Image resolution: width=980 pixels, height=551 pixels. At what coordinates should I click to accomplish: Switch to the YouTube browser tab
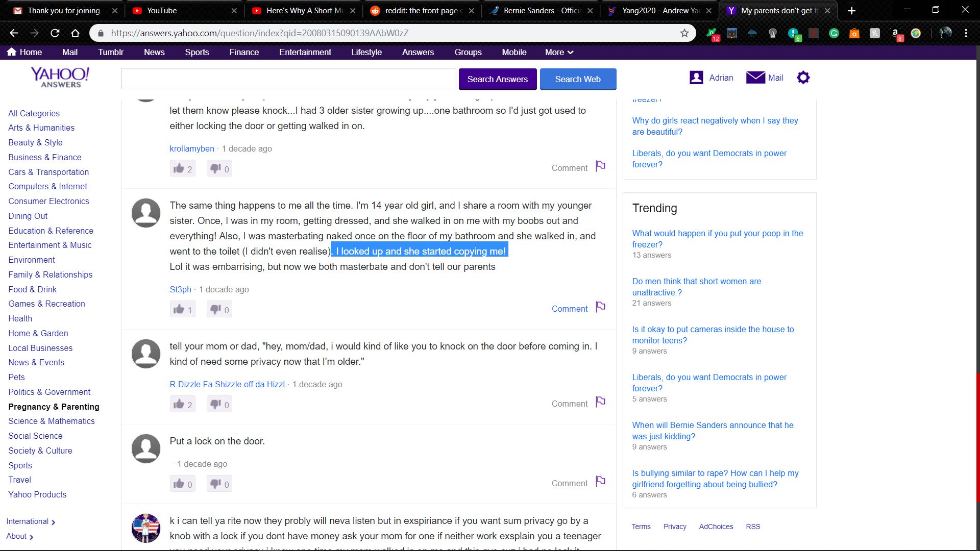tap(162, 10)
